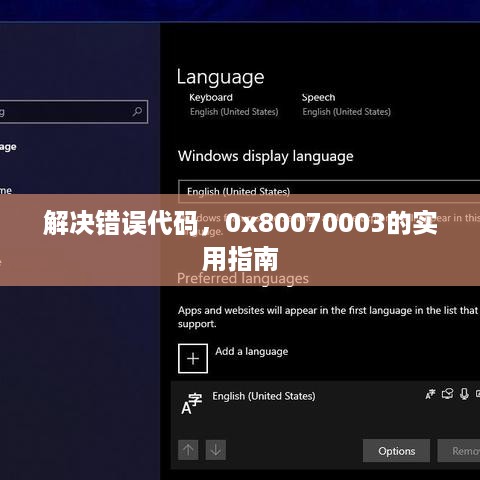The image size is (480, 480).
Task: Click Speech's English (United States) value
Action: pyautogui.click(x=346, y=112)
